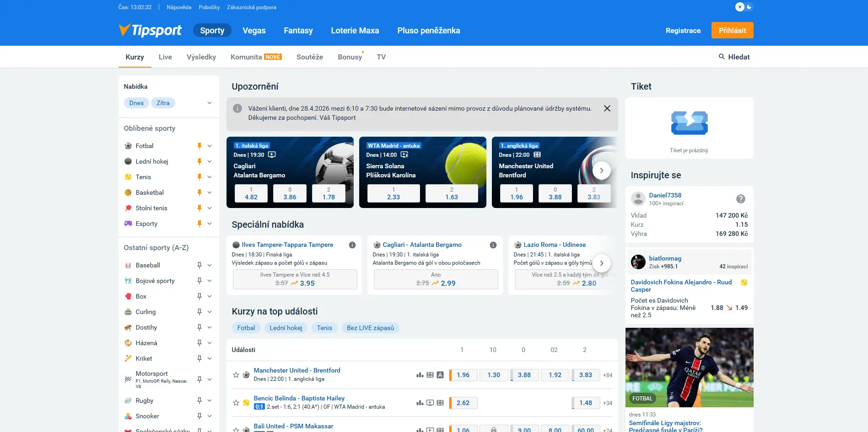
Task: Open Loterie Maxa section
Action: click(x=355, y=31)
